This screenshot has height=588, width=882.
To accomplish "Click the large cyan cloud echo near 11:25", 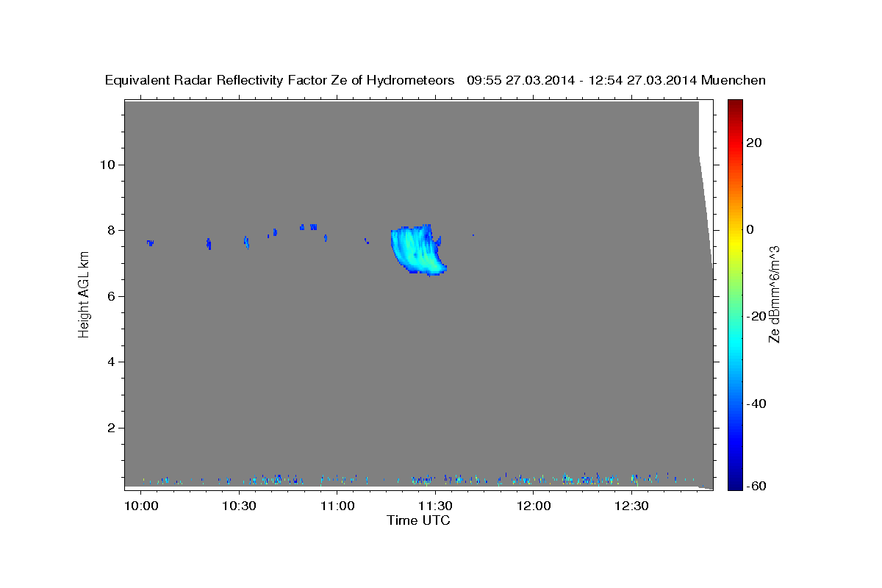I will pos(416,250).
